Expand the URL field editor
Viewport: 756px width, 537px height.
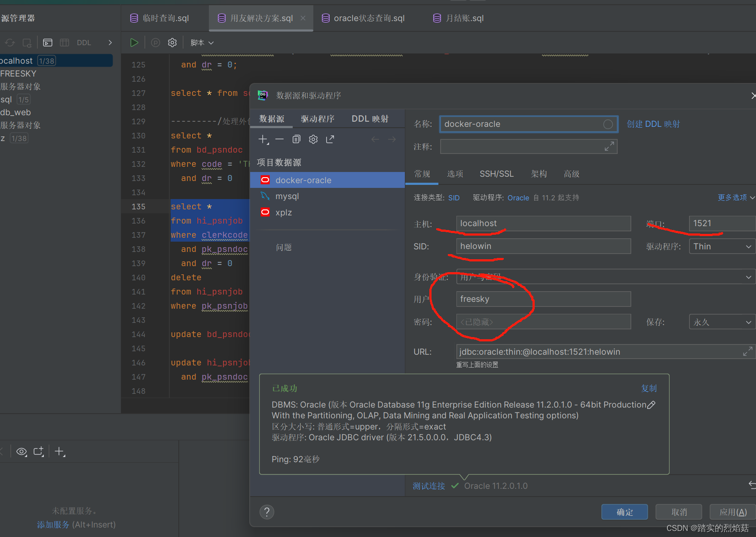tap(748, 351)
